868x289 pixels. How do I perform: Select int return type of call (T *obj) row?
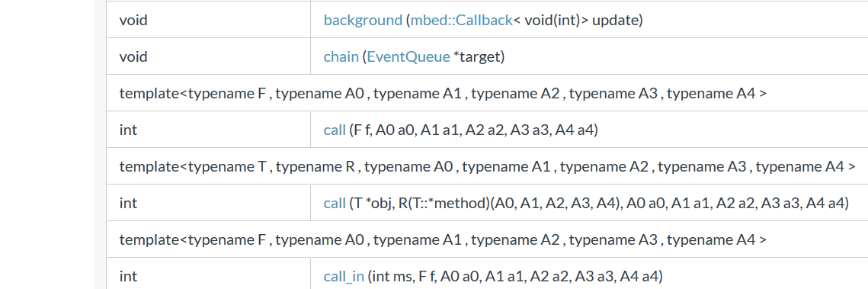[128, 203]
